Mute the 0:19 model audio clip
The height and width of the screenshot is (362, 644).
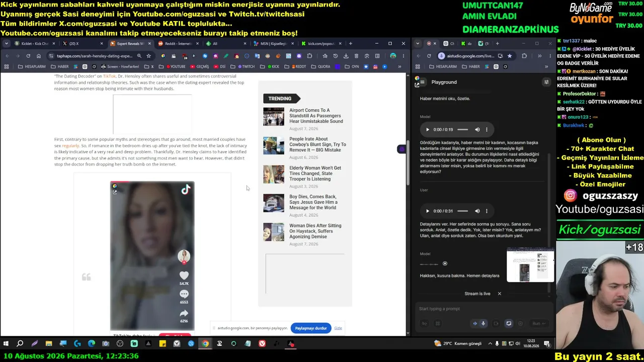pyautogui.click(x=477, y=130)
